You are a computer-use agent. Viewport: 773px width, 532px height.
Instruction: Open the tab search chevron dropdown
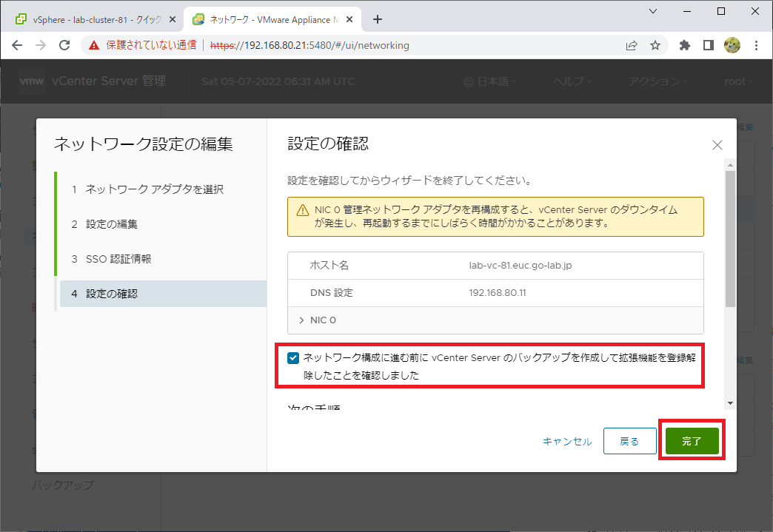click(653, 11)
